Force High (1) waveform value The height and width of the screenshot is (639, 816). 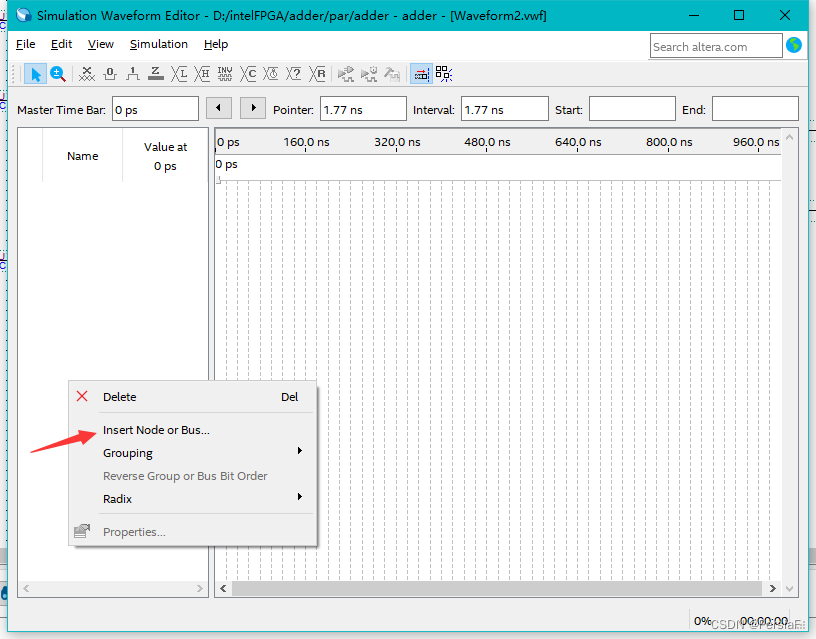coord(133,74)
